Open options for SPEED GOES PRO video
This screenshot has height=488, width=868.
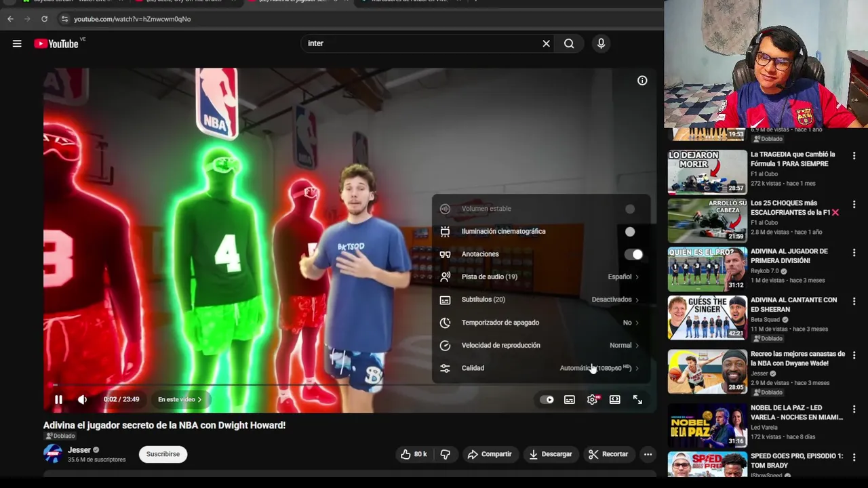tap(854, 457)
